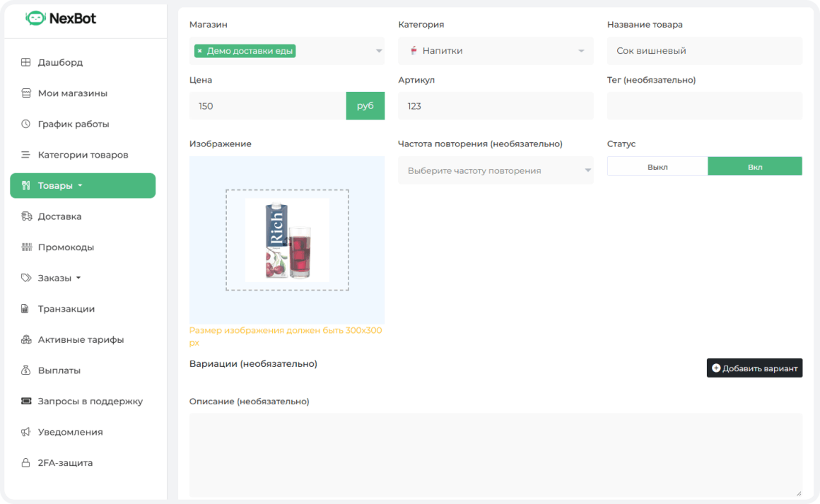This screenshot has height=504, width=820.
Task: Click the store icon beside Мои магазины
Action: (x=25, y=93)
